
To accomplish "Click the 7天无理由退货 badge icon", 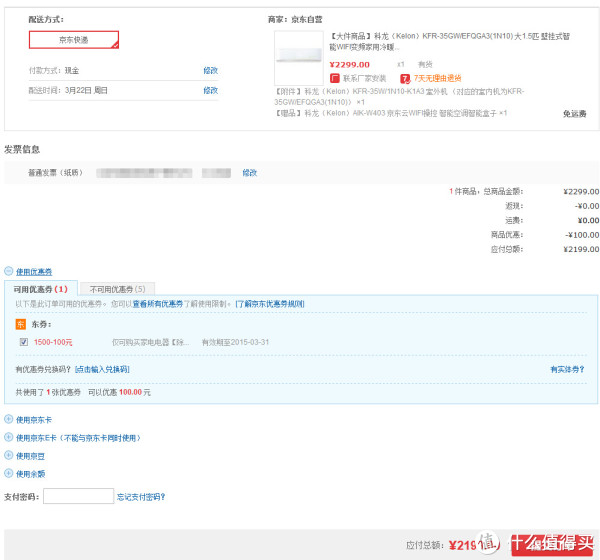I will click(405, 79).
